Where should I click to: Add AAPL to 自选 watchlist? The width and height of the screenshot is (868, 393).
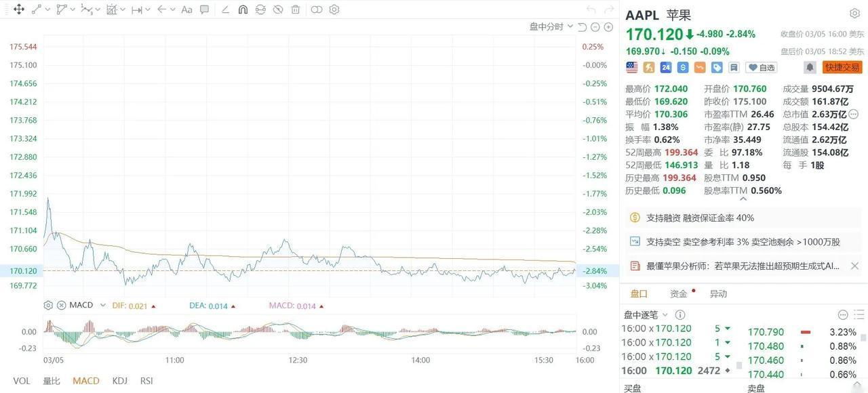[762, 67]
